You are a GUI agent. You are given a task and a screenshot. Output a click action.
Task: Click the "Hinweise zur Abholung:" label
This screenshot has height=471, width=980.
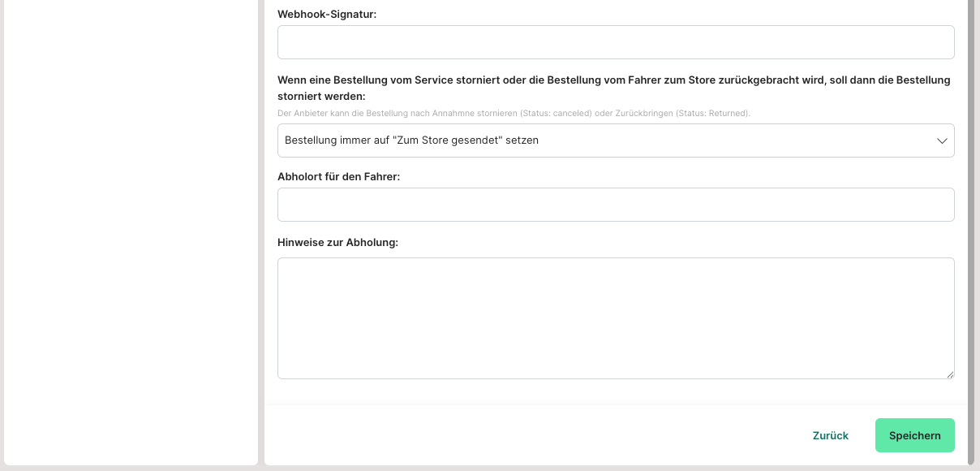point(337,242)
